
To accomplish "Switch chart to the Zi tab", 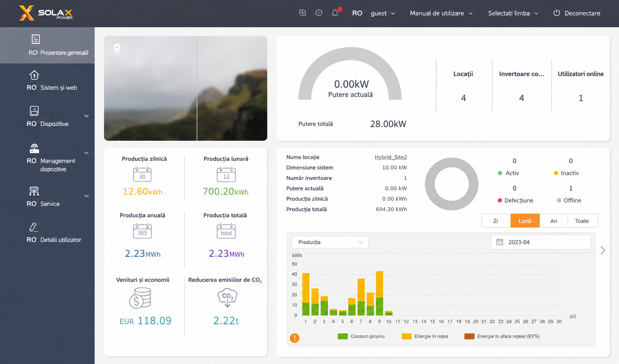I will 496,221.
